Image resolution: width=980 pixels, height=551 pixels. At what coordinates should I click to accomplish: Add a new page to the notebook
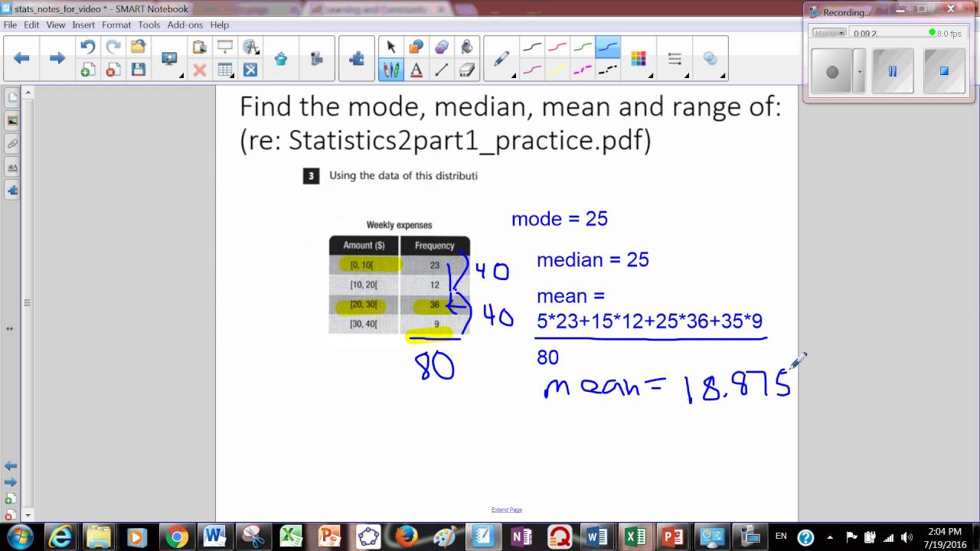click(x=88, y=70)
